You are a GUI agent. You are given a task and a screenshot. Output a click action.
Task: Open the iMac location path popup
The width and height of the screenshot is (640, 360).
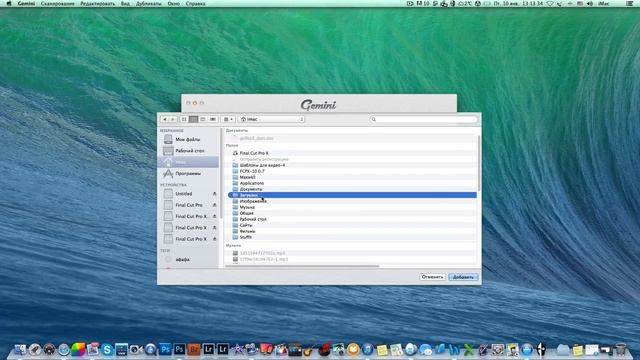pyautogui.click(x=271, y=119)
